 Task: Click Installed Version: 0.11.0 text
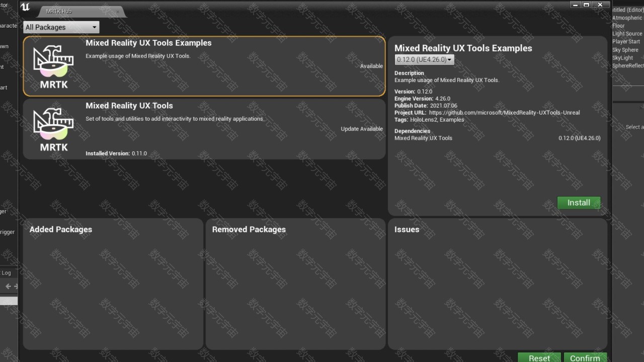(x=116, y=153)
